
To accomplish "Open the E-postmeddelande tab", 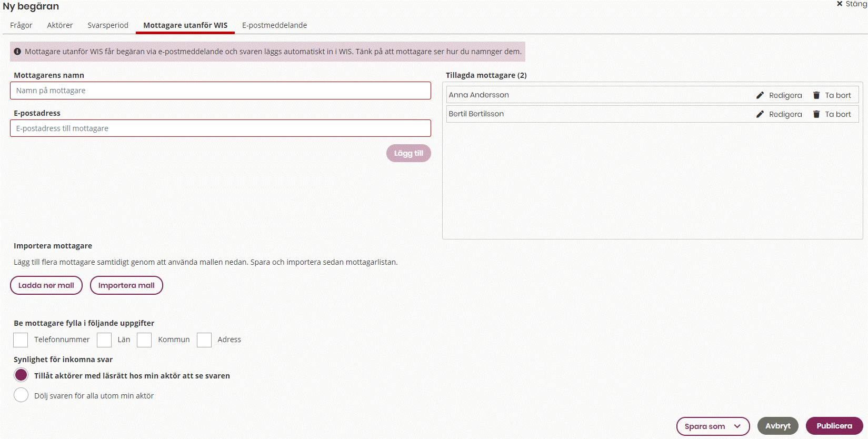I will coord(274,25).
